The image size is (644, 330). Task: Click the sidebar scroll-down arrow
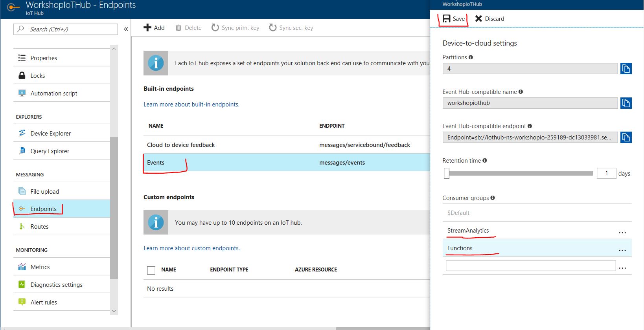tap(114, 311)
